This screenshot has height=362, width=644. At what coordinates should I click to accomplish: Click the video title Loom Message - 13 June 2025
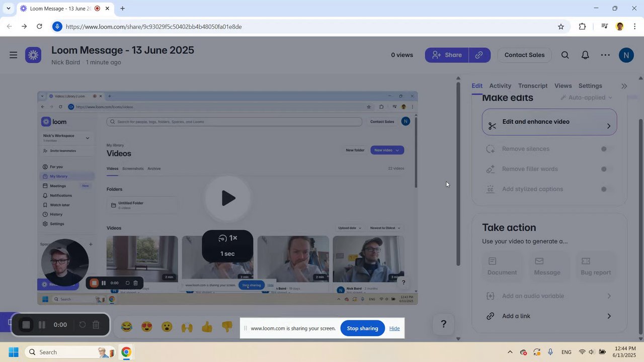(123, 50)
